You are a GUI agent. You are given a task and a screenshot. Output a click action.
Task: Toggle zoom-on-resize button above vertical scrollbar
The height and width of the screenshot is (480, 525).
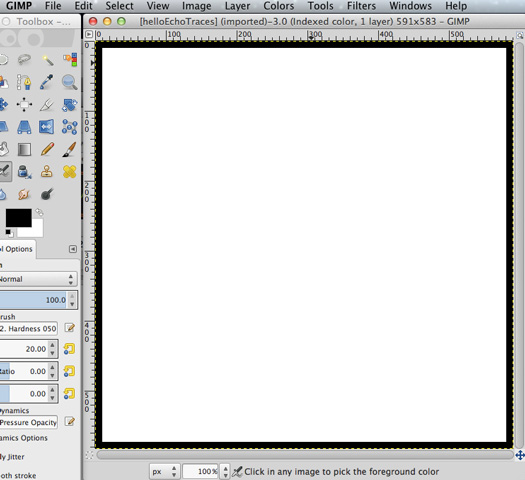click(x=519, y=35)
